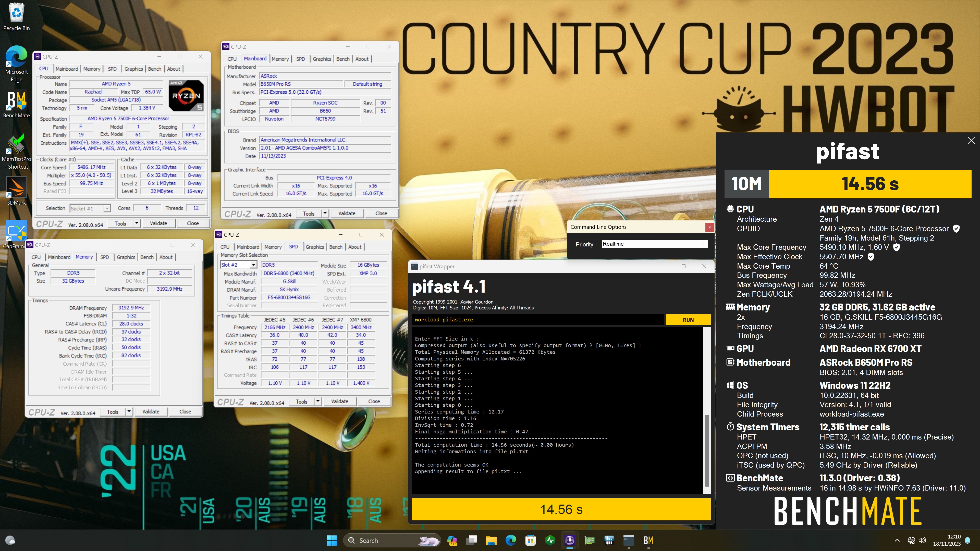The height and width of the screenshot is (551, 980).
Task: Click Close button in CPU-Z Mainboard window
Action: click(381, 213)
